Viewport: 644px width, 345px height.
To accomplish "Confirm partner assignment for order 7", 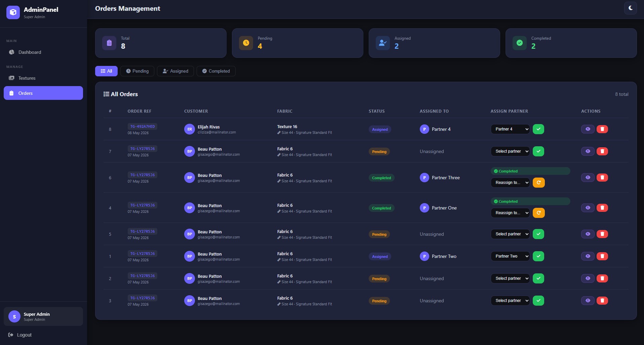I will tap(538, 151).
